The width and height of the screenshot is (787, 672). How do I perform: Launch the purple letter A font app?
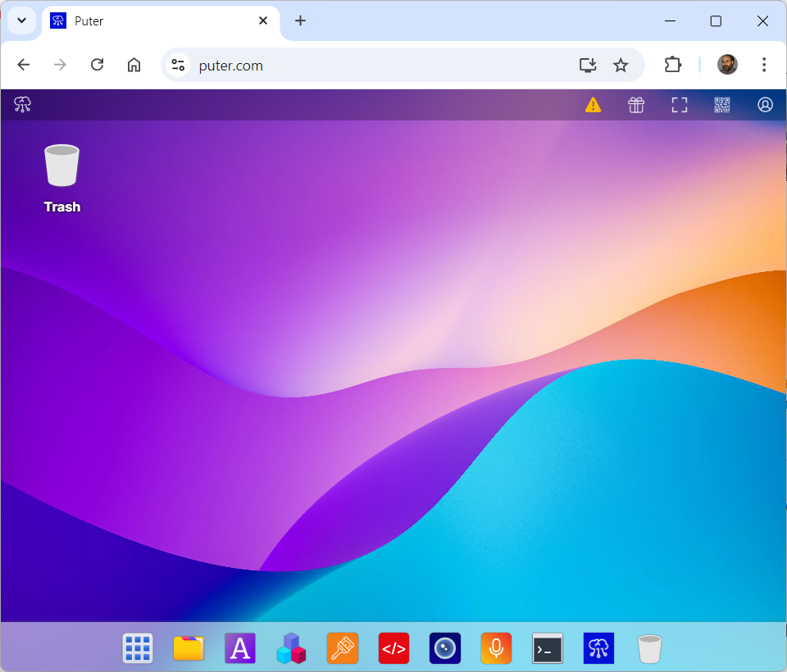(240, 648)
